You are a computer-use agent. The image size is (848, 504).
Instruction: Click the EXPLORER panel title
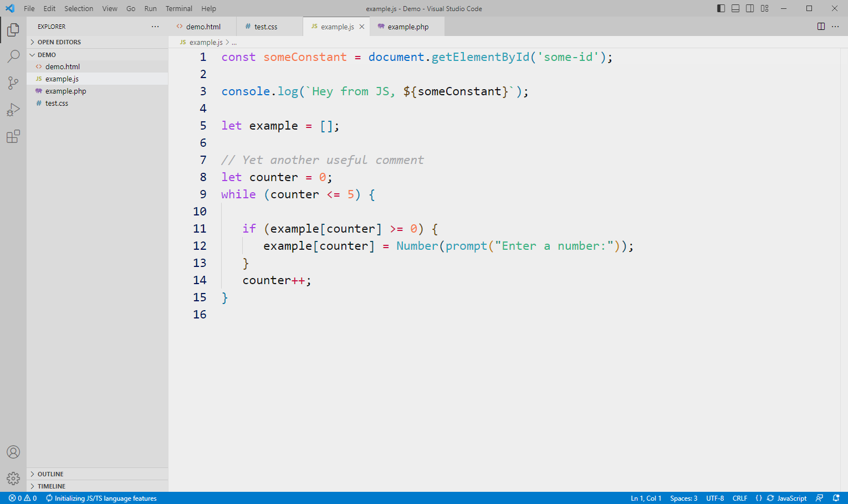click(52, 27)
